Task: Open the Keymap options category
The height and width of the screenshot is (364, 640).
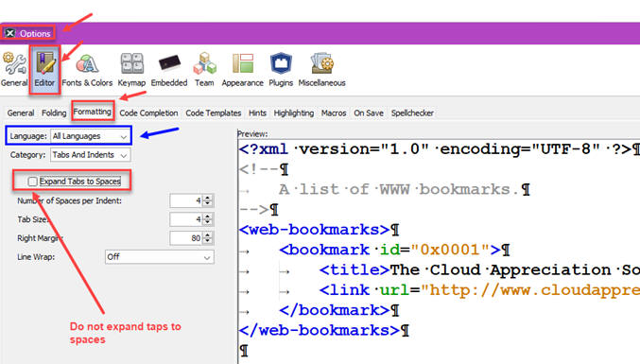Action: click(131, 69)
